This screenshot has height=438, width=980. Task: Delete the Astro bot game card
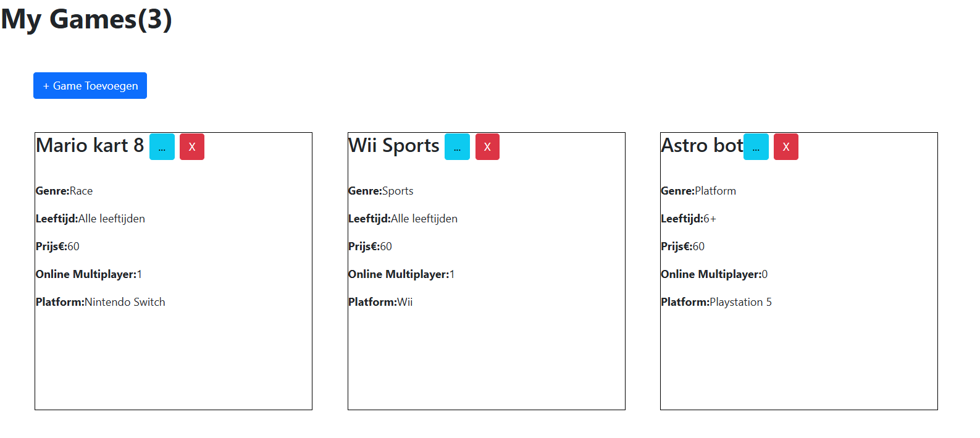(x=786, y=147)
